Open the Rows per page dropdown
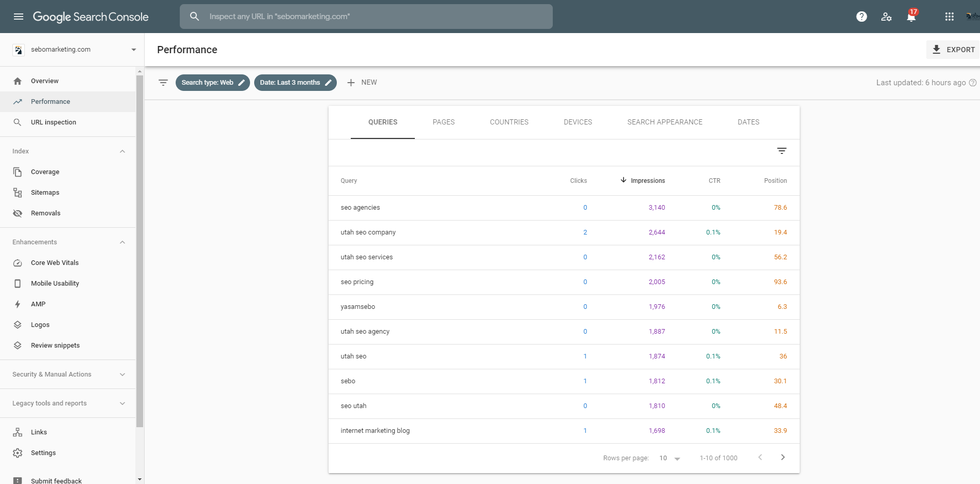Image resolution: width=980 pixels, height=484 pixels. [670, 458]
